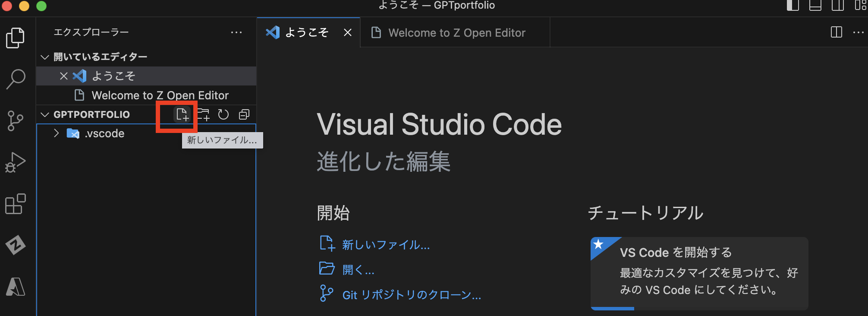Open the Explorer view in activity bar
Image resolution: width=868 pixels, height=316 pixels.
[x=16, y=38]
